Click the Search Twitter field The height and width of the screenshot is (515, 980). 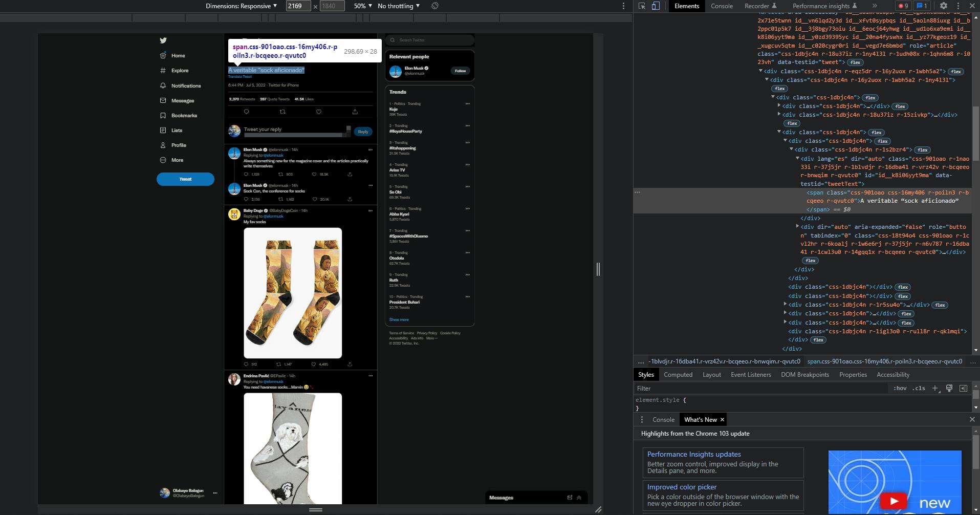[430, 40]
